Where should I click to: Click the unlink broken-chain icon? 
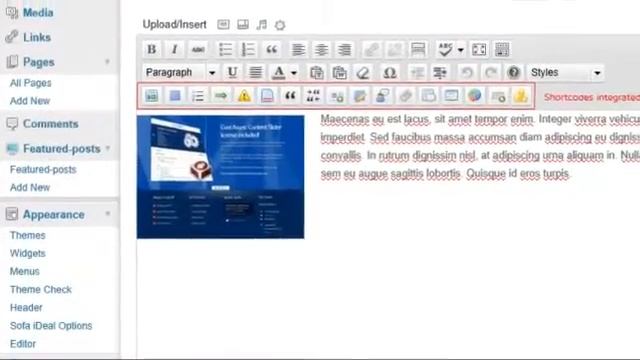(394, 49)
